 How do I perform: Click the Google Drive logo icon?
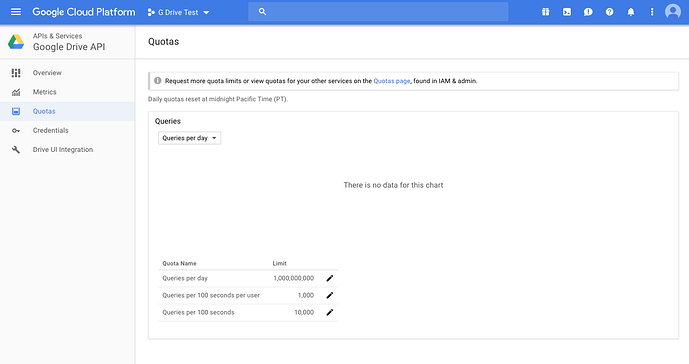click(16, 42)
